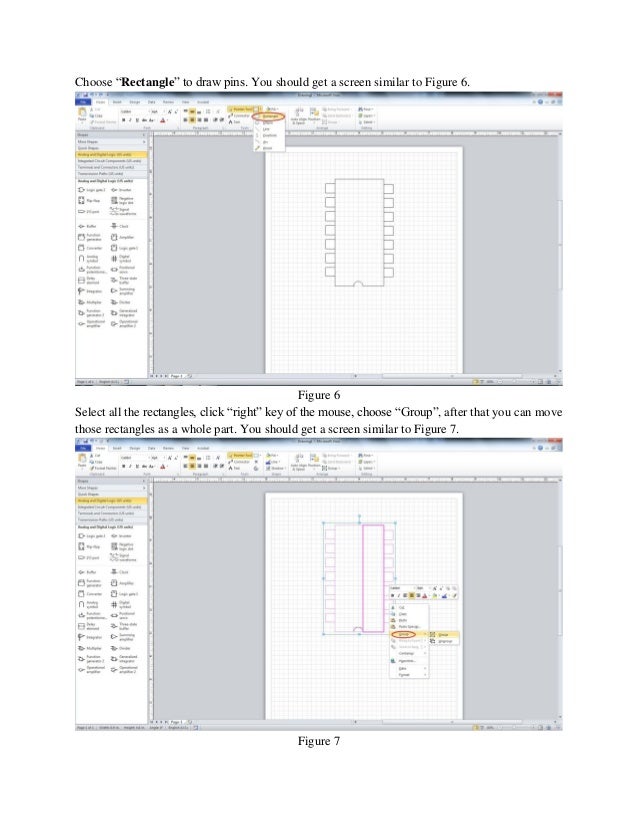Click I/O port shape in Figure 6
Viewport: 638px width, 826px height.
point(89,211)
